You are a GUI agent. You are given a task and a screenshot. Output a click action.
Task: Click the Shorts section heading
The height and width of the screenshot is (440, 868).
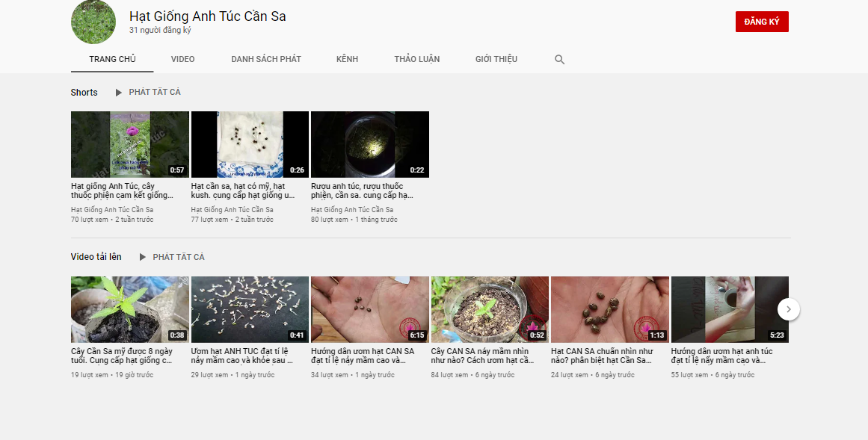(x=84, y=93)
